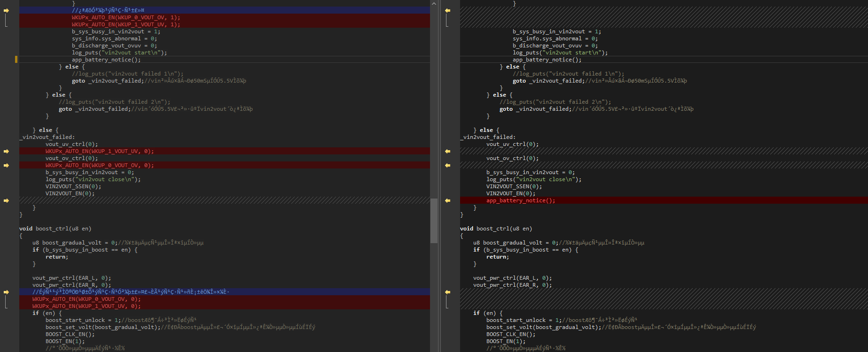Click 'vout_uv_ctrl(0);' in right pane
This screenshot has width=868, height=352.
click(512, 144)
